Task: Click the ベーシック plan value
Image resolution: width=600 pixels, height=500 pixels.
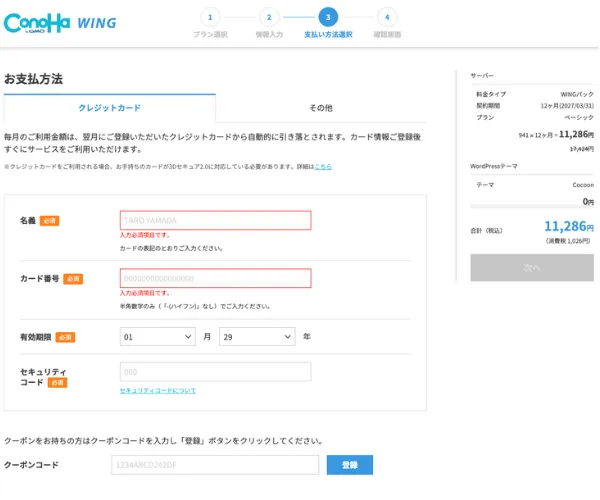Action: 579,117
